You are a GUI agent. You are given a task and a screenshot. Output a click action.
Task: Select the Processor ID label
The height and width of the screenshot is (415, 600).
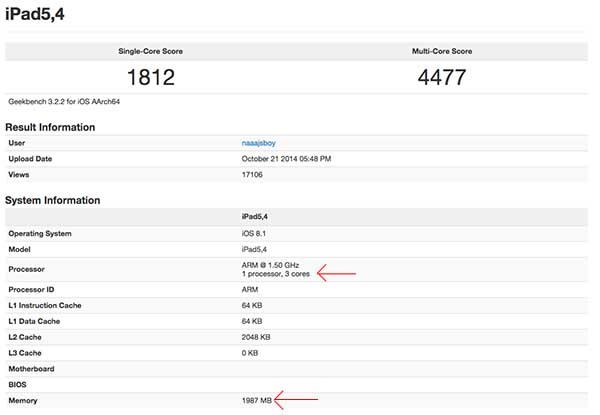point(31,290)
